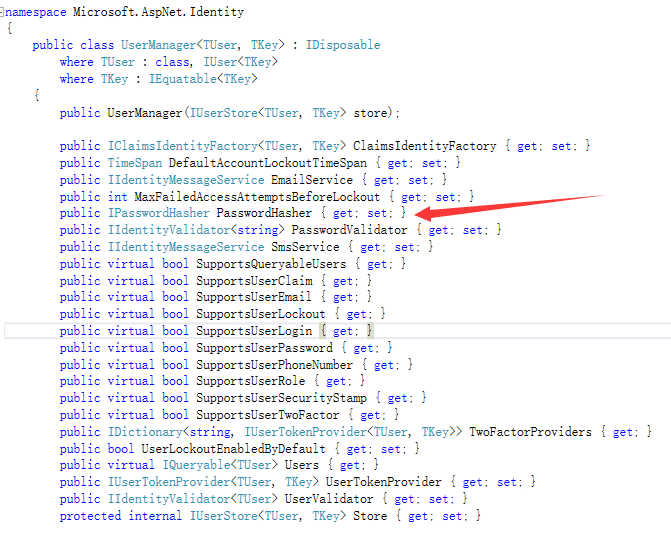Click the SupportsUserEmail property

[x=253, y=297]
